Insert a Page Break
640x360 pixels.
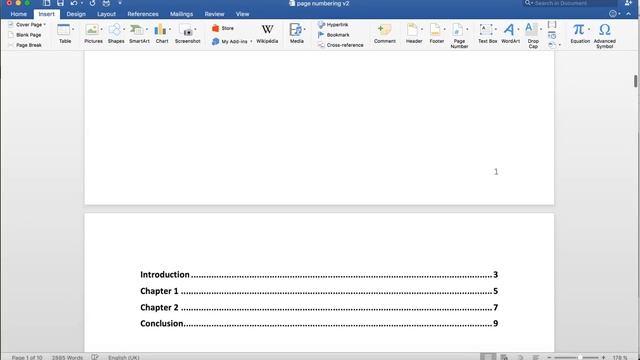click(x=24, y=45)
